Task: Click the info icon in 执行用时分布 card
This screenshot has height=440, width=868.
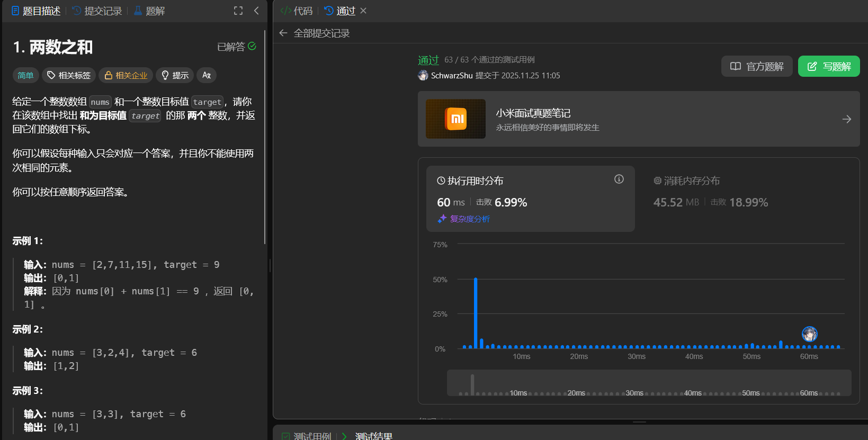Action: 619,179
